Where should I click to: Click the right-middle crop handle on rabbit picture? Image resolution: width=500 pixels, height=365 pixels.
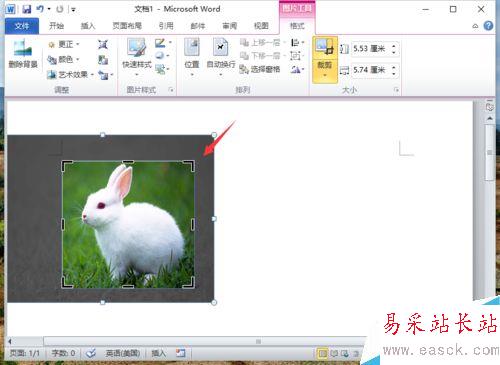[x=193, y=225]
